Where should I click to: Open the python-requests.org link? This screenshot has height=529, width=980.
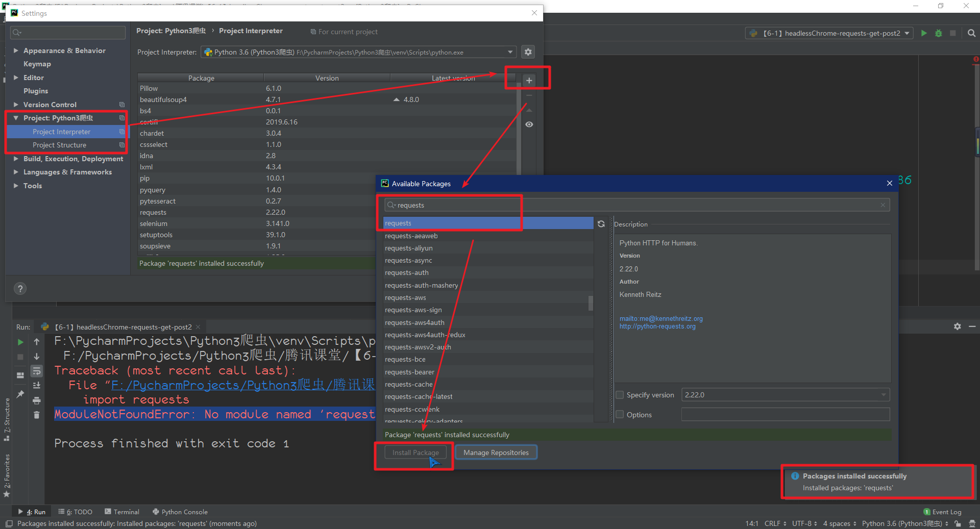click(657, 326)
